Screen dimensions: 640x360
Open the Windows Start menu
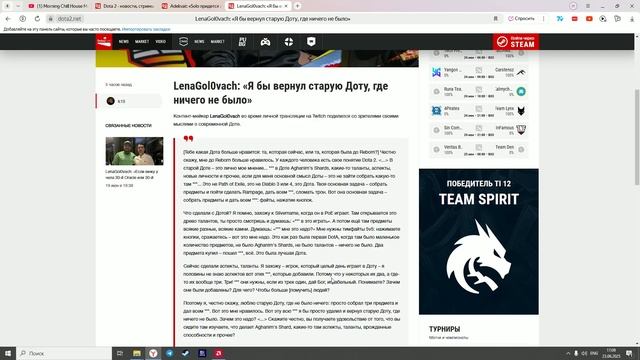coord(8,353)
